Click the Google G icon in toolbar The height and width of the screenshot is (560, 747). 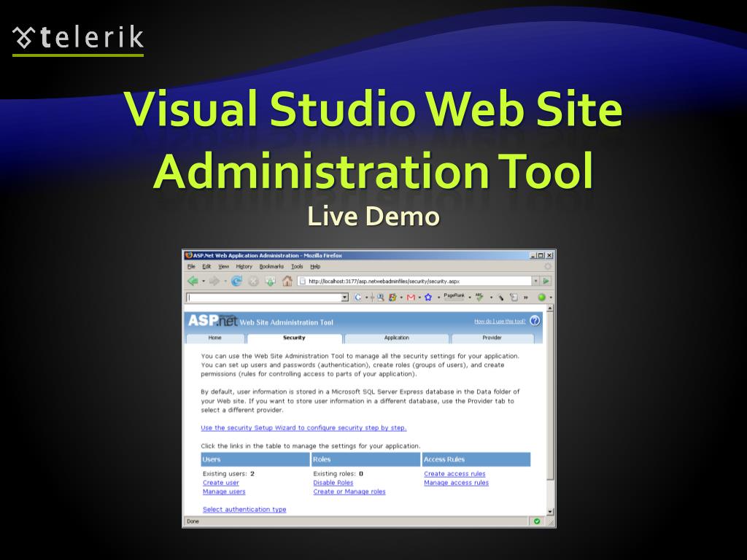pyautogui.click(x=357, y=297)
